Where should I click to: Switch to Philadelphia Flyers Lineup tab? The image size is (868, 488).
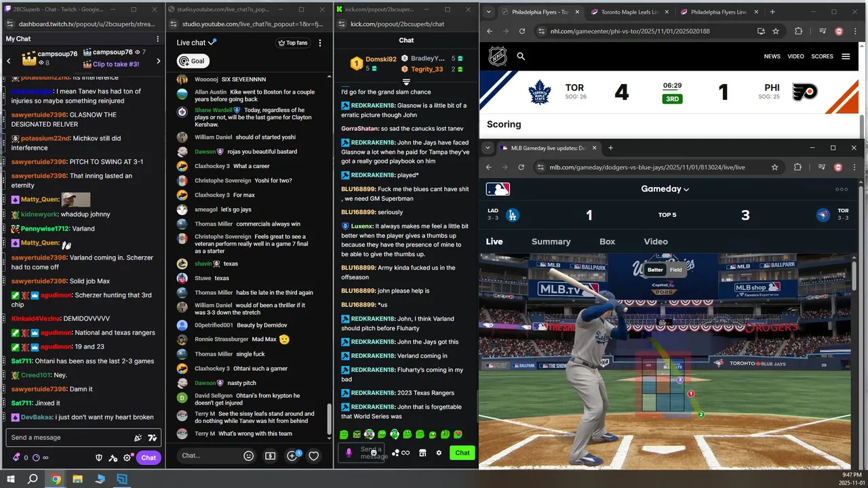(x=717, y=12)
